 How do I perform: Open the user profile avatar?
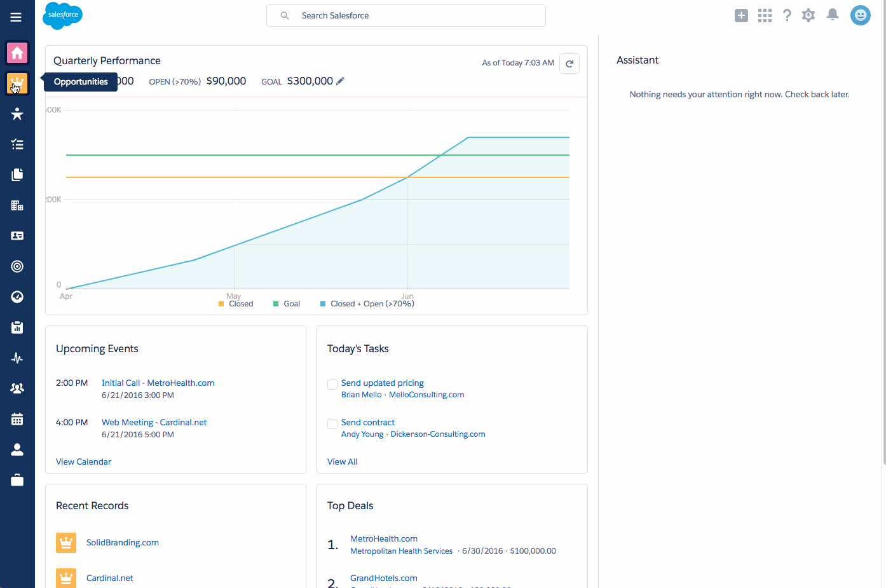[x=861, y=15]
